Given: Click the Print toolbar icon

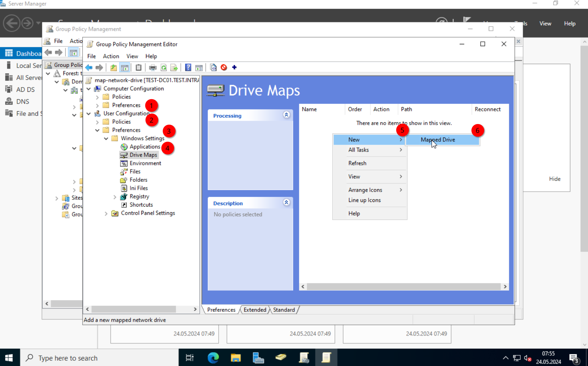Looking at the screenshot, I should point(153,67).
